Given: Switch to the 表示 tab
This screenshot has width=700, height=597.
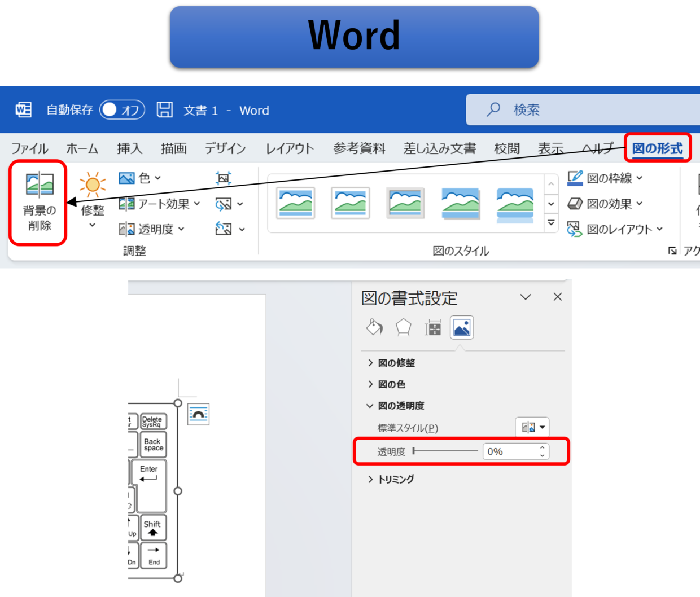Looking at the screenshot, I should (550, 148).
